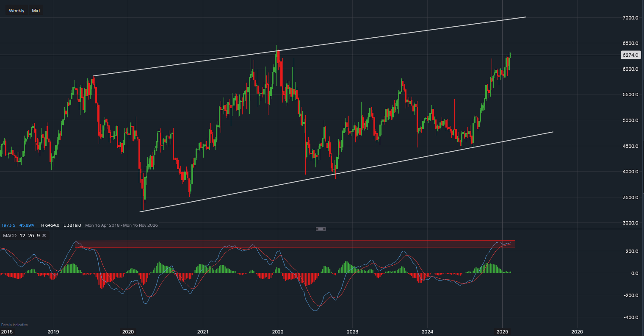Viewport: 644px width, 336px height.
Task: Select the red shaded MACD rectangle
Action: [x=296, y=244]
